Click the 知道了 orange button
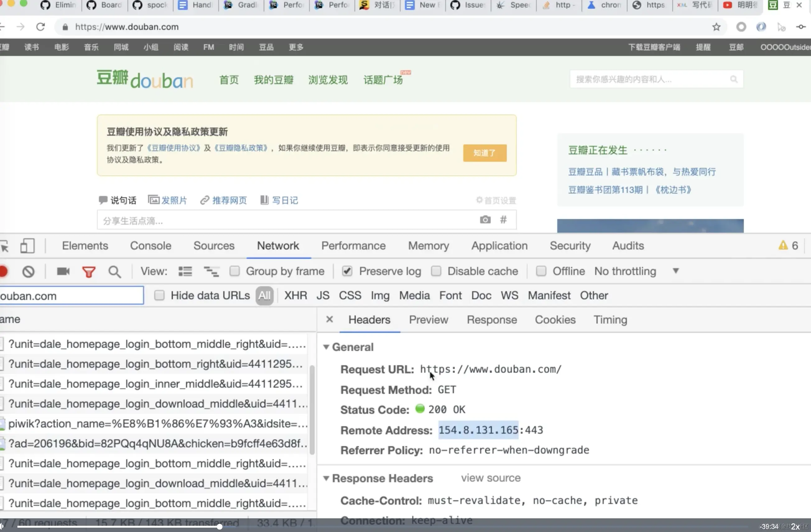 click(484, 153)
